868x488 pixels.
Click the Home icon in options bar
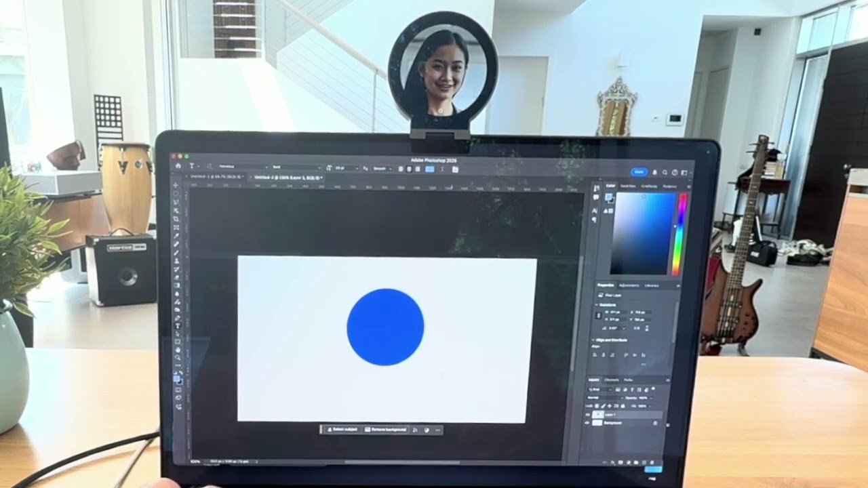click(178, 165)
